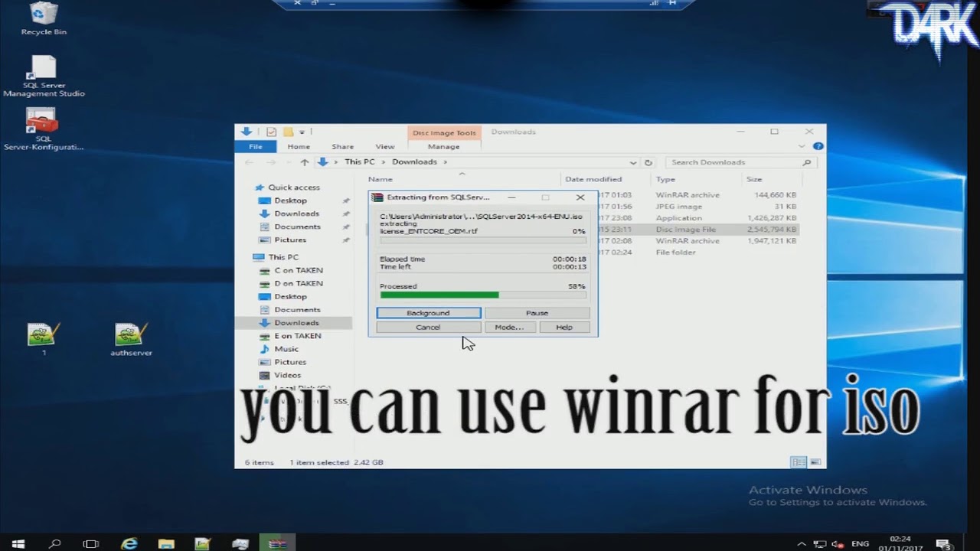Screen dimensions: 980x551
Task: Open the File menu in Explorer
Action: pyautogui.click(x=256, y=146)
